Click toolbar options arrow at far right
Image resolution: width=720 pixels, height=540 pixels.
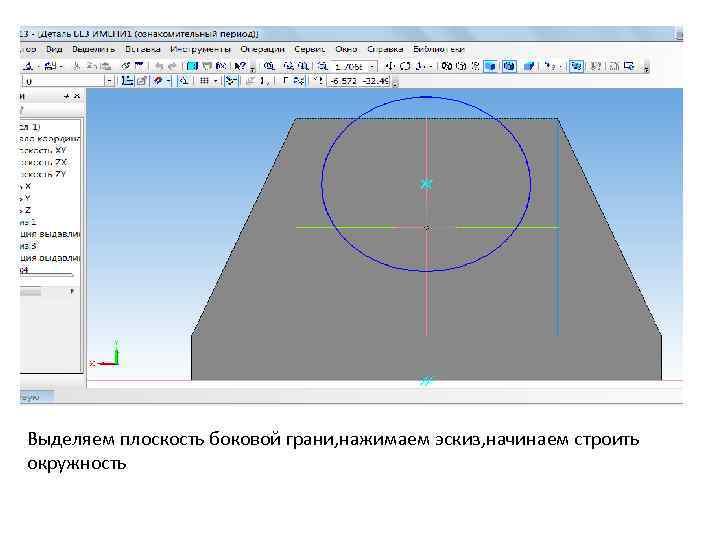647,68
